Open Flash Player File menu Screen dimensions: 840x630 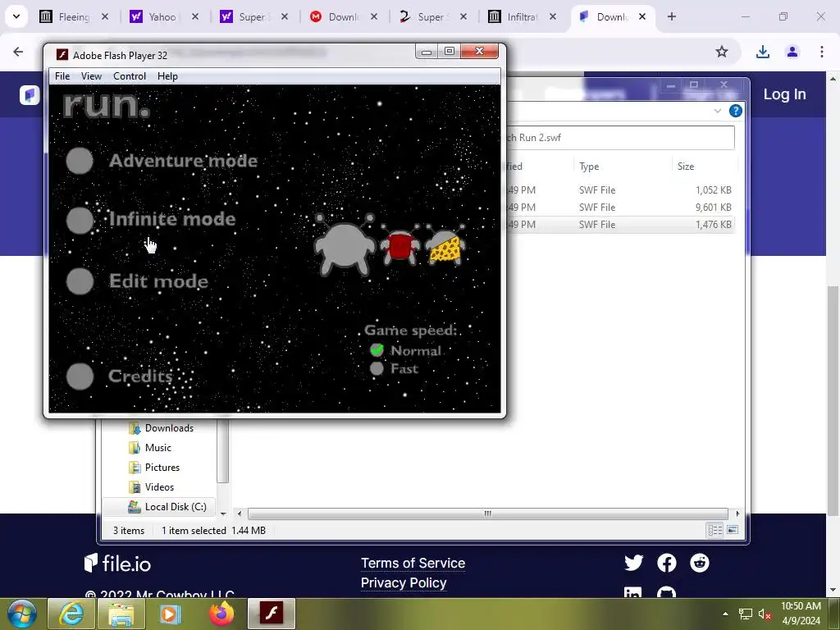point(62,76)
